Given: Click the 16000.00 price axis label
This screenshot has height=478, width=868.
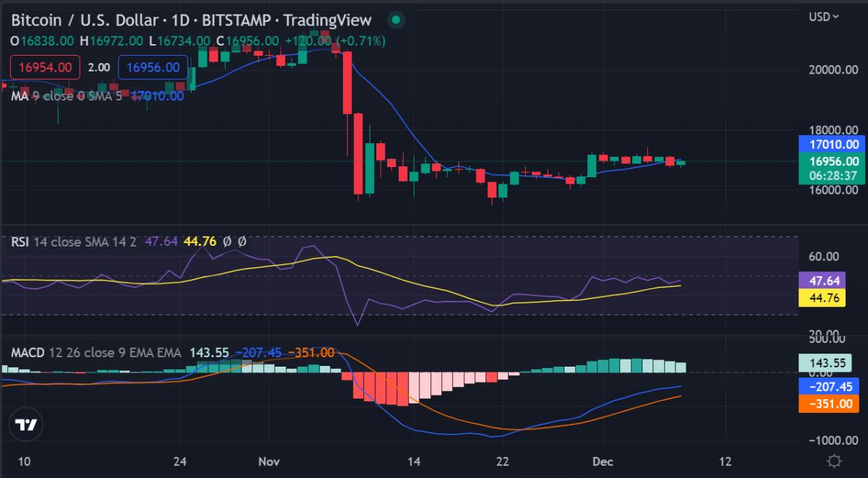Looking at the screenshot, I should click(x=833, y=190).
